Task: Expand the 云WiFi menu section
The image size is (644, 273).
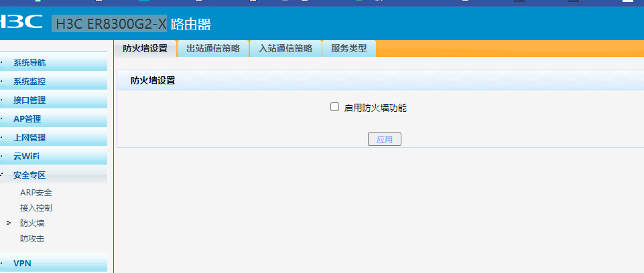Action: [54, 157]
